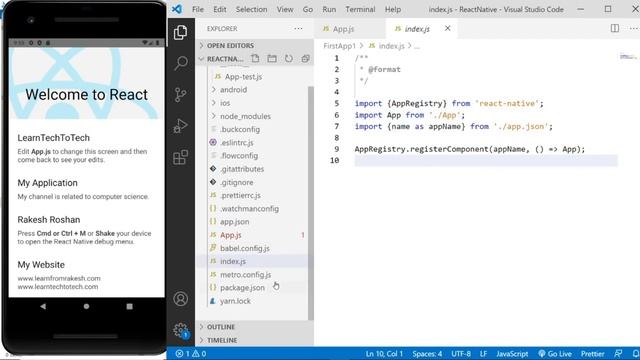Change encoding via UTF-8 status item
The height and width of the screenshot is (360, 640).
pos(461,353)
